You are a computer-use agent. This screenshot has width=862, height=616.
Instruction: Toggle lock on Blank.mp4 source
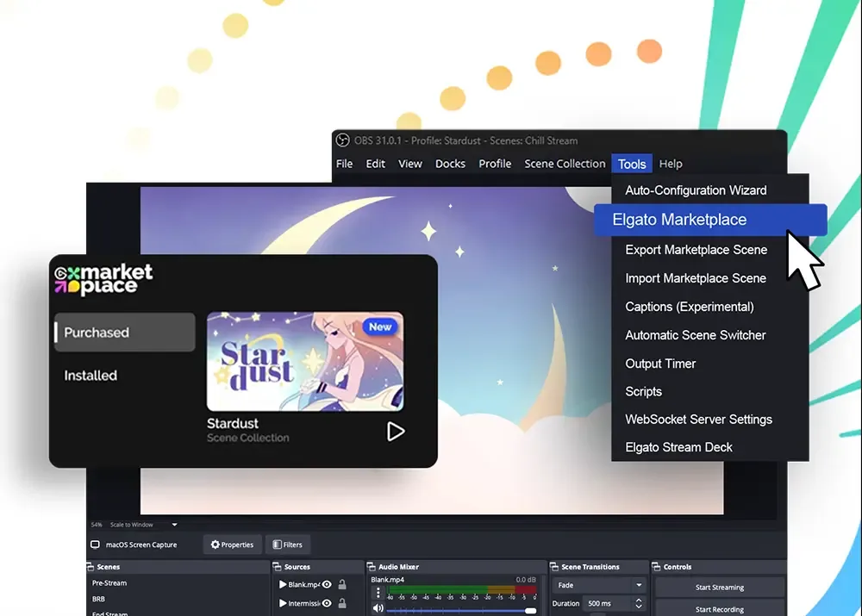tap(342, 585)
